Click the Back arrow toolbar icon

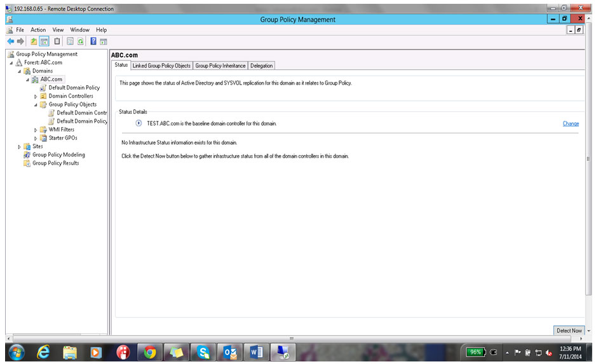pos(10,41)
